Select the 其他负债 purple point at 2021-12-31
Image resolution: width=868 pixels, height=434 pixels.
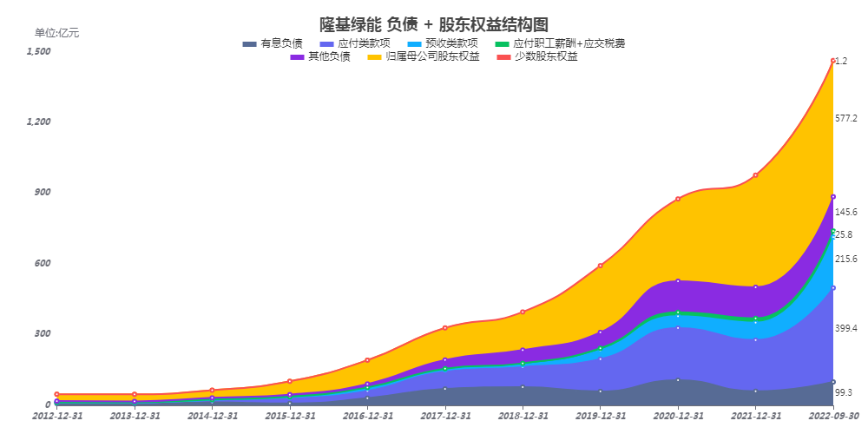(755, 286)
